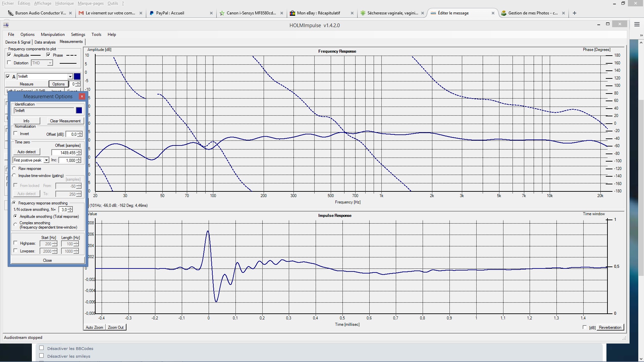This screenshot has height=362, width=644.
Task: Click the Auto Zoom button
Action: (94, 327)
